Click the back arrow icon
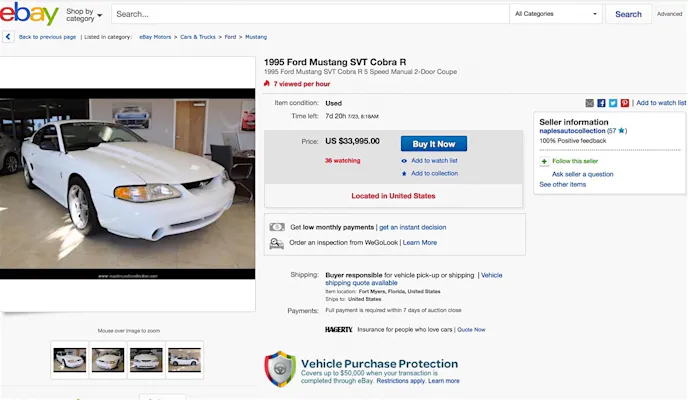Image resolution: width=688 pixels, height=400 pixels. tap(8, 37)
